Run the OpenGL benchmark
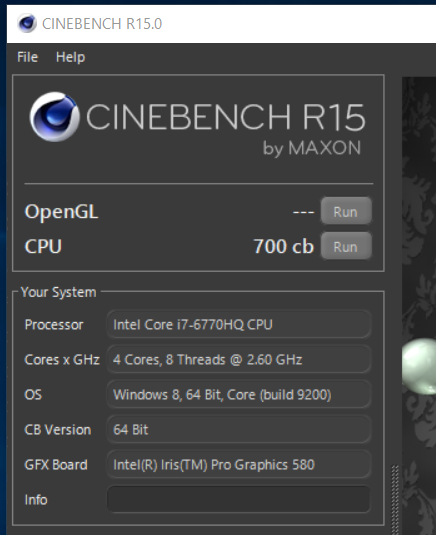Viewport: 436px width, 535px height. point(346,211)
